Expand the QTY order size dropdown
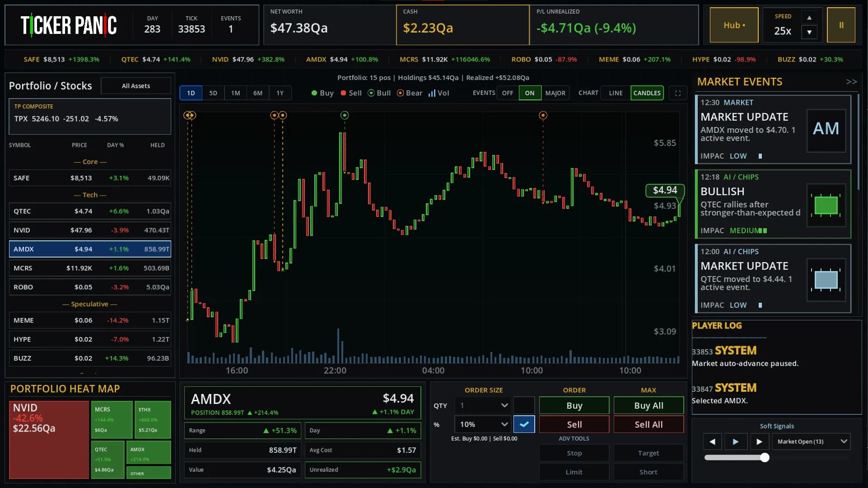Screen dimensions: 868x488 pyautogui.click(x=483, y=405)
